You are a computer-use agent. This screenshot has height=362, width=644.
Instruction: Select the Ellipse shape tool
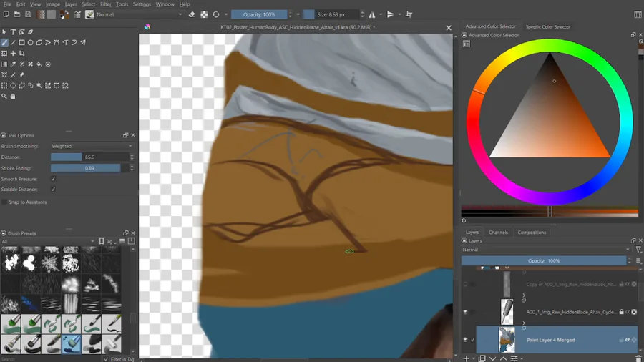pyautogui.click(x=30, y=43)
